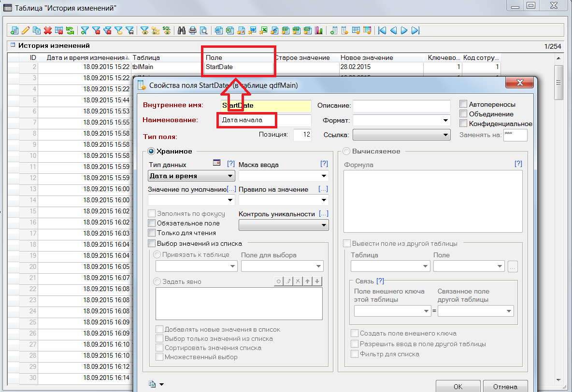The width and height of the screenshot is (572, 392).
Task: Click the Новое значение column header
Action: [367, 57]
